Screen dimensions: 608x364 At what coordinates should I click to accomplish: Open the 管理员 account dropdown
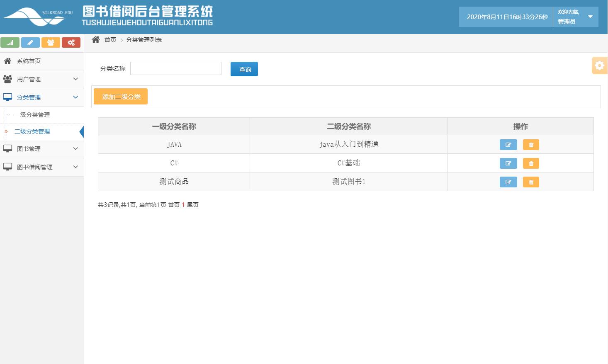pos(590,17)
